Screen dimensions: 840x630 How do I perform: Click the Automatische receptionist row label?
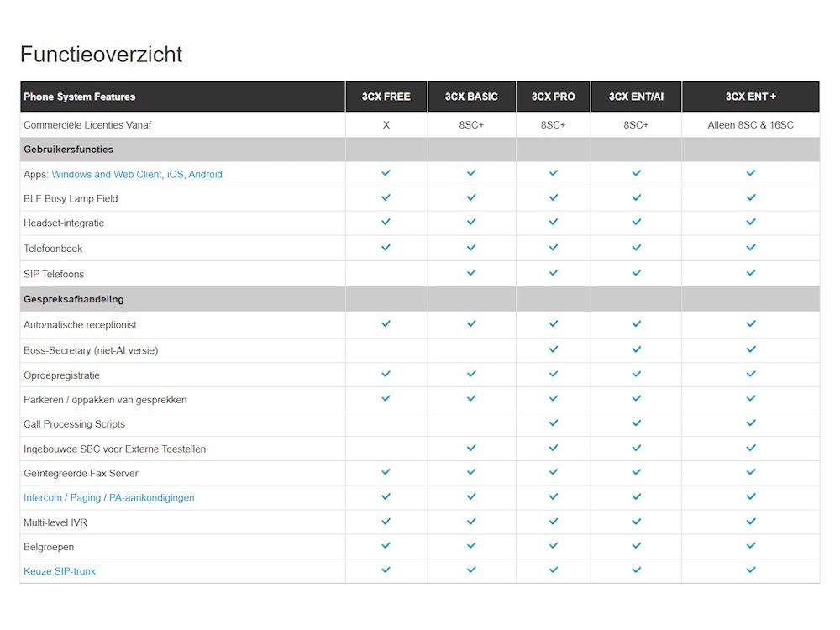pyautogui.click(x=80, y=324)
